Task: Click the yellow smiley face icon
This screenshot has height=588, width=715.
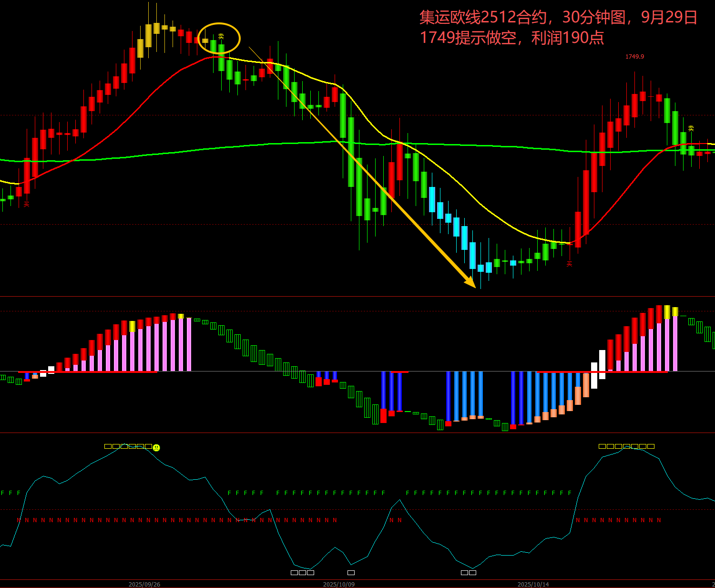Action: point(156,448)
